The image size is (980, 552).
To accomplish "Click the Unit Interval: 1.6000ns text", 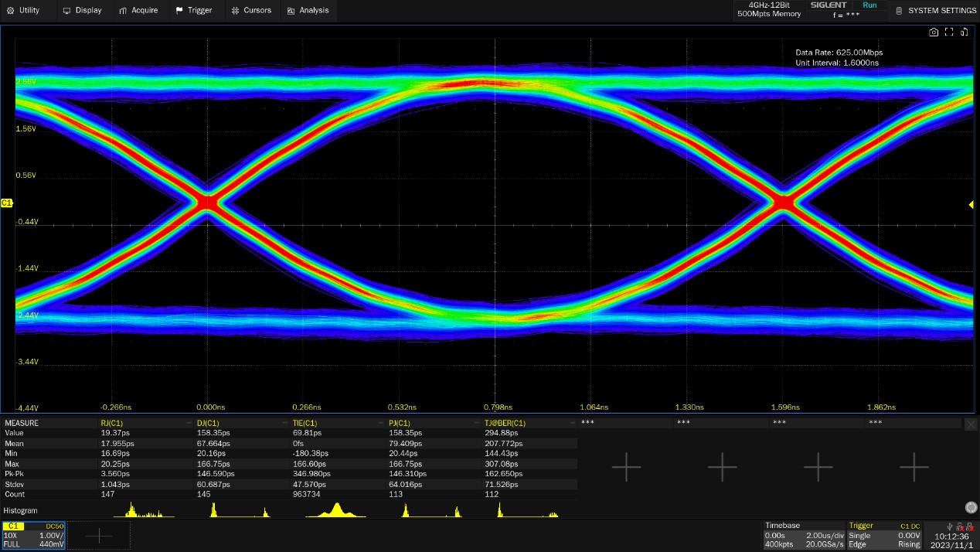I will [837, 63].
